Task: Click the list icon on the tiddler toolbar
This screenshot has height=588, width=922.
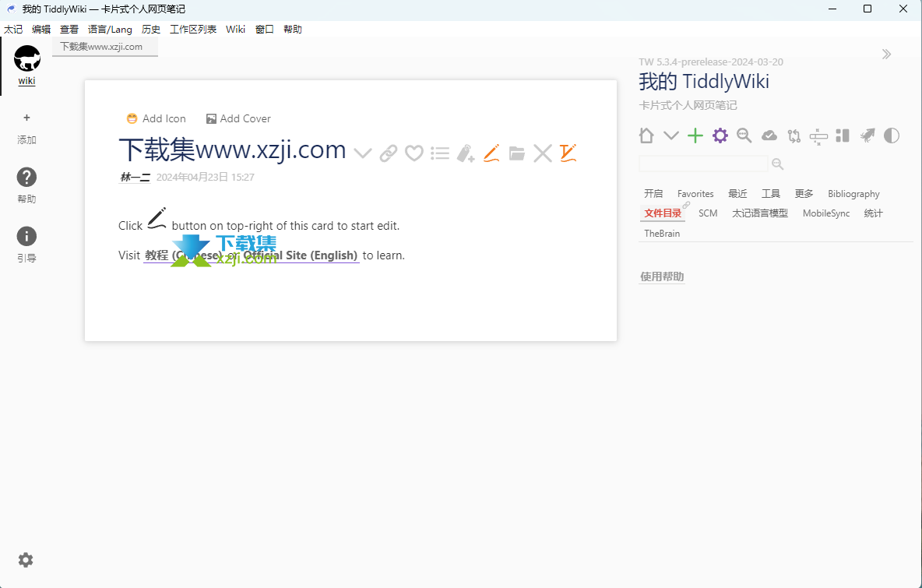Action: pyautogui.click(x=440, y=153)
